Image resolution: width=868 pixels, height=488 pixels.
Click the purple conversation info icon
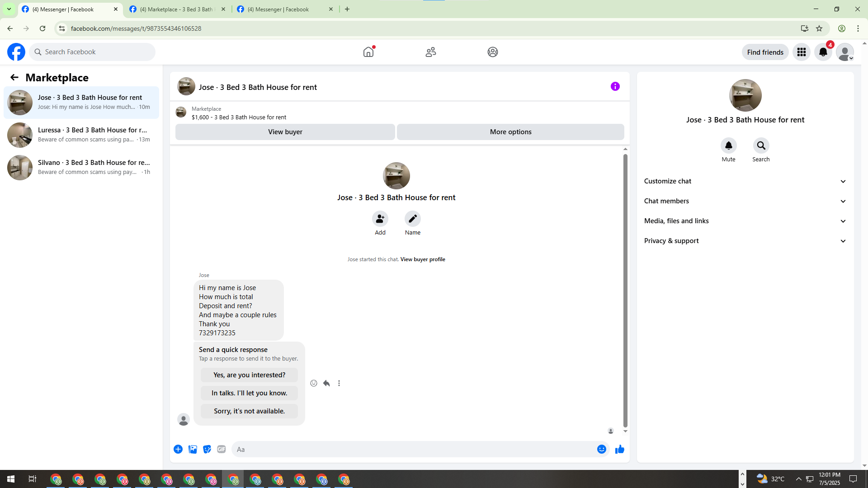pos(615,86)
